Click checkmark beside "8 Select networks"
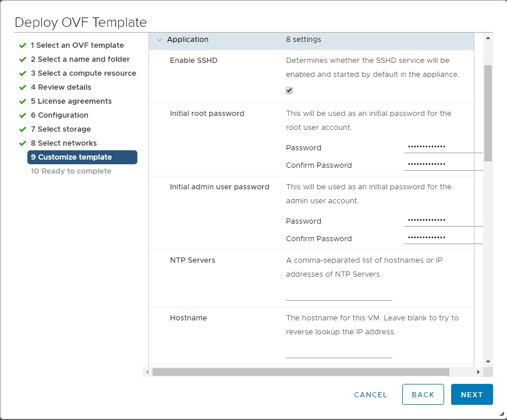The height and width of the screenshot is (420, 507). pyautogui.click(x=22, y=143)
